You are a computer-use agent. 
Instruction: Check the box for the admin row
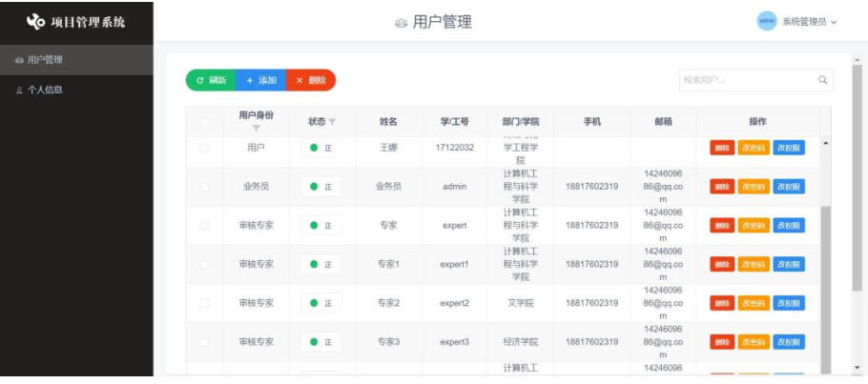click(x=204, y=187)
